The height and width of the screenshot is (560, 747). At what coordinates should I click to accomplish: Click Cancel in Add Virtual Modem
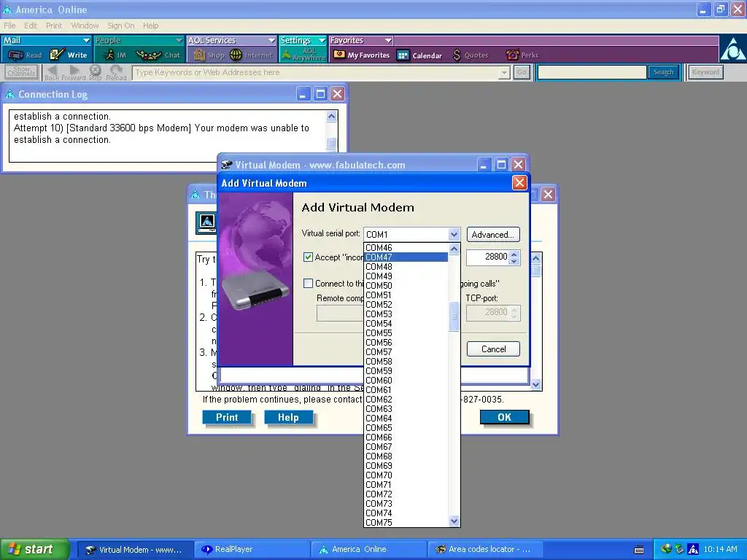click(493, 349)
